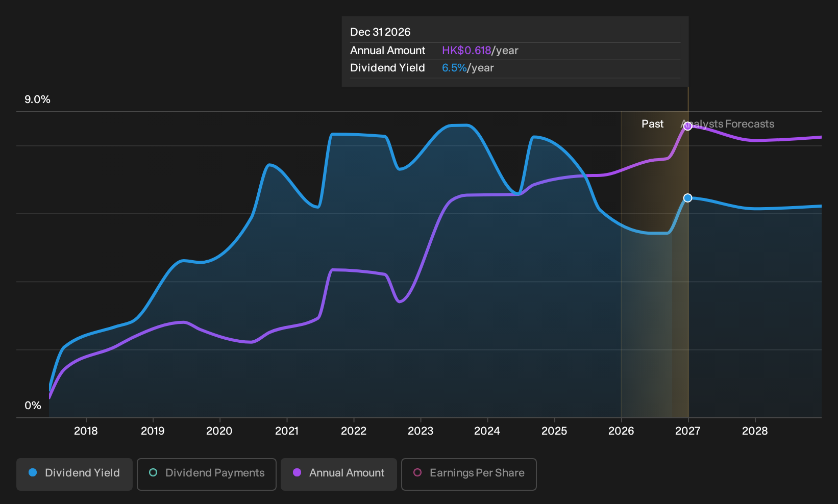Click the 2020 x-axis label
Viewport: 838px width, 504px height.
[x=219, y=431]
